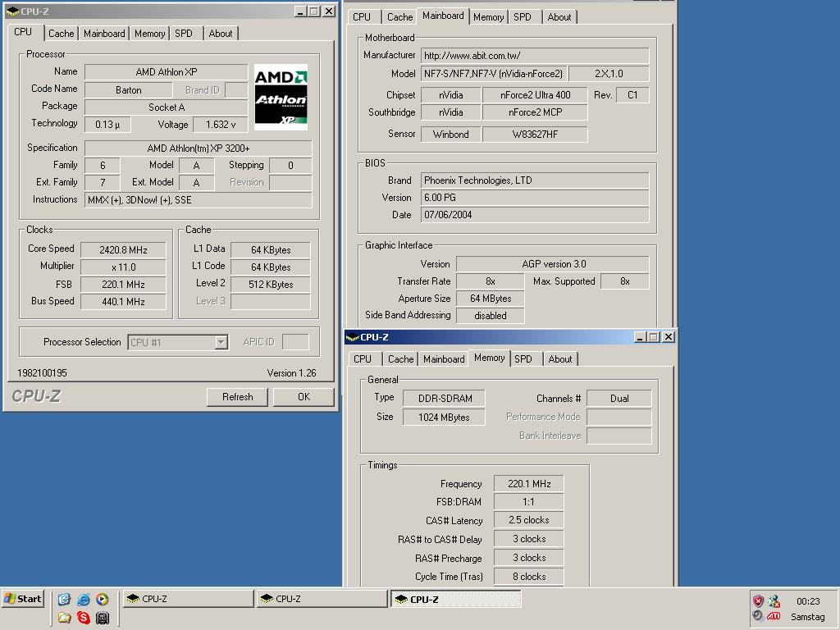Select Cache tab in left CPU-Z window
Image resolution: width=840 pixels, height=630 pixels.
(x=61, y=33)
